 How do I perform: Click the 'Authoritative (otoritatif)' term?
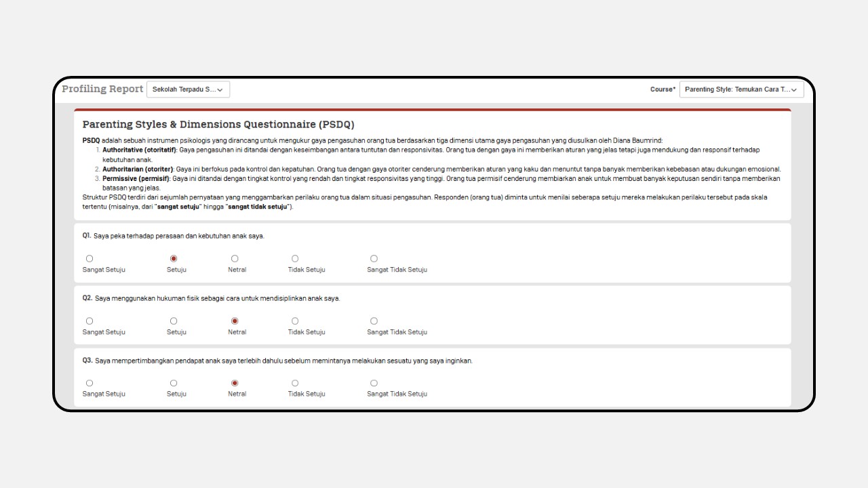[140, 150]
